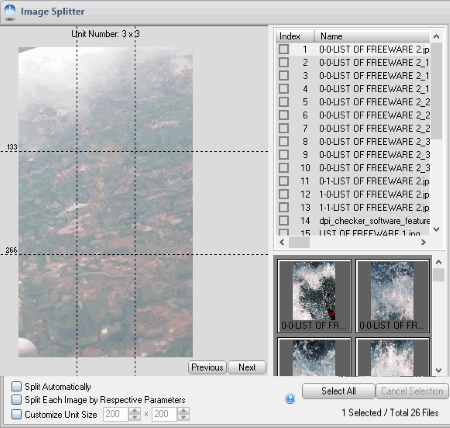Tick checkbox for file index 2
This screenshot has height=428, width=450.
[x=284, y=62]
